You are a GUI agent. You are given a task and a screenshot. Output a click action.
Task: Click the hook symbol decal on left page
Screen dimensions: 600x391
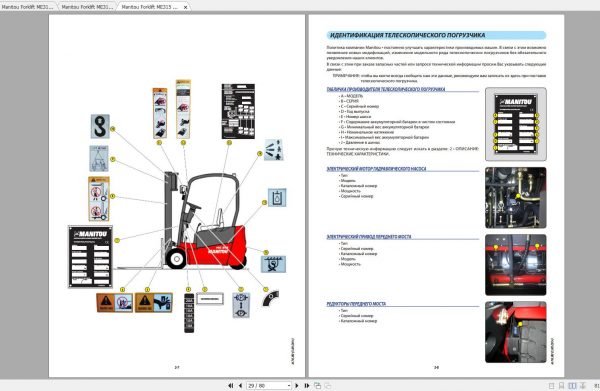click(x=100, y=127)
